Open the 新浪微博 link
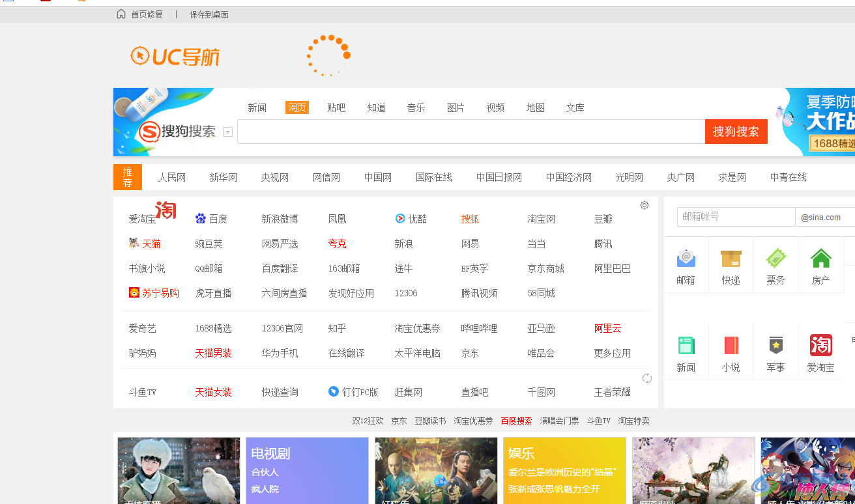 coord(280,219)
